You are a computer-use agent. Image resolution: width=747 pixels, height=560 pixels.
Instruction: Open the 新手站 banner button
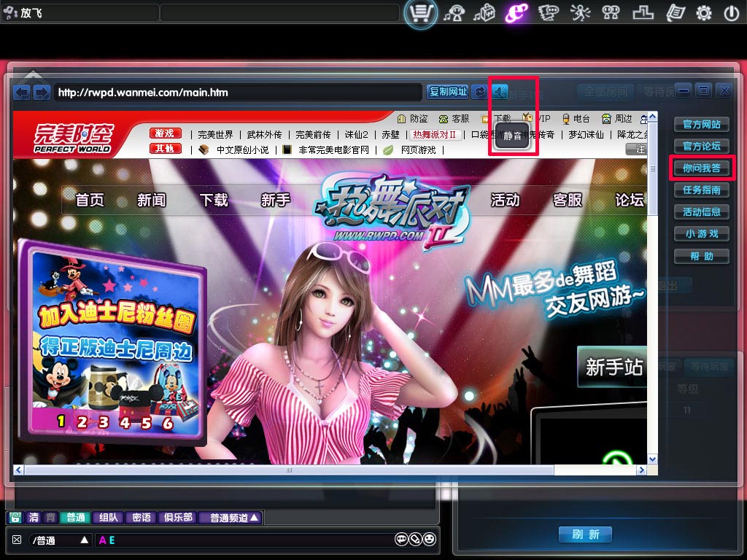613,367
